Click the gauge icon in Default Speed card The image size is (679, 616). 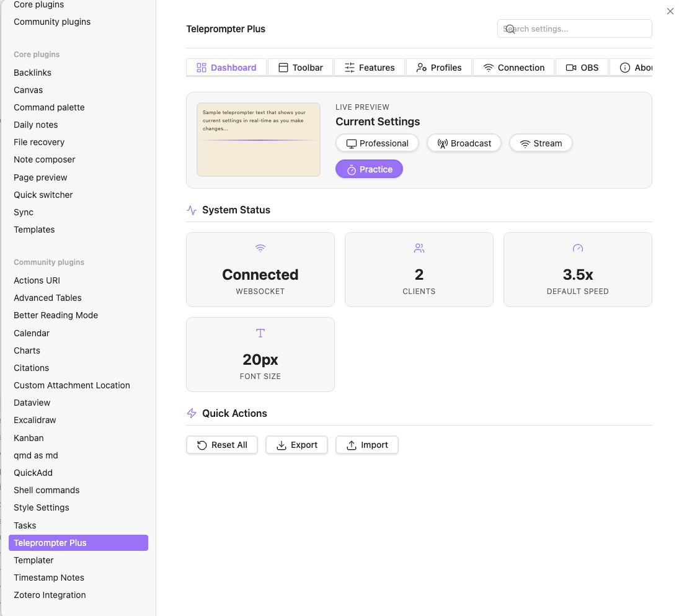[578, 248]
